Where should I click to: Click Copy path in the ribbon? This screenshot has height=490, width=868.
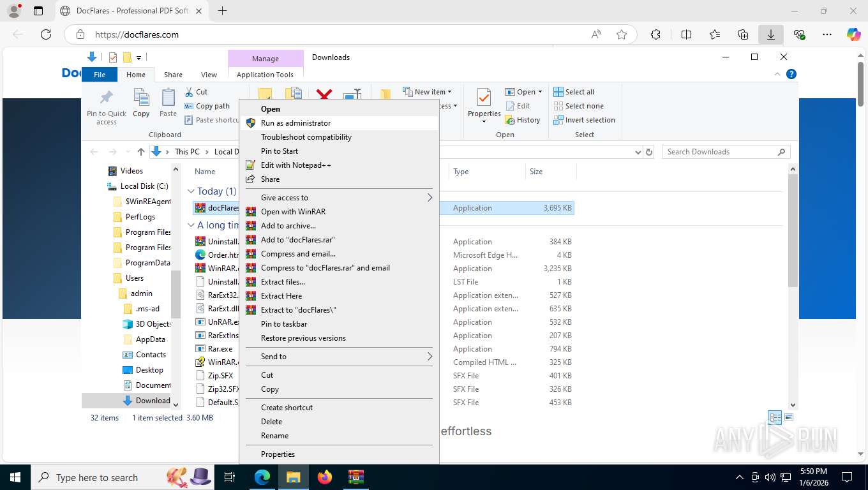click(x=207, y=106)
